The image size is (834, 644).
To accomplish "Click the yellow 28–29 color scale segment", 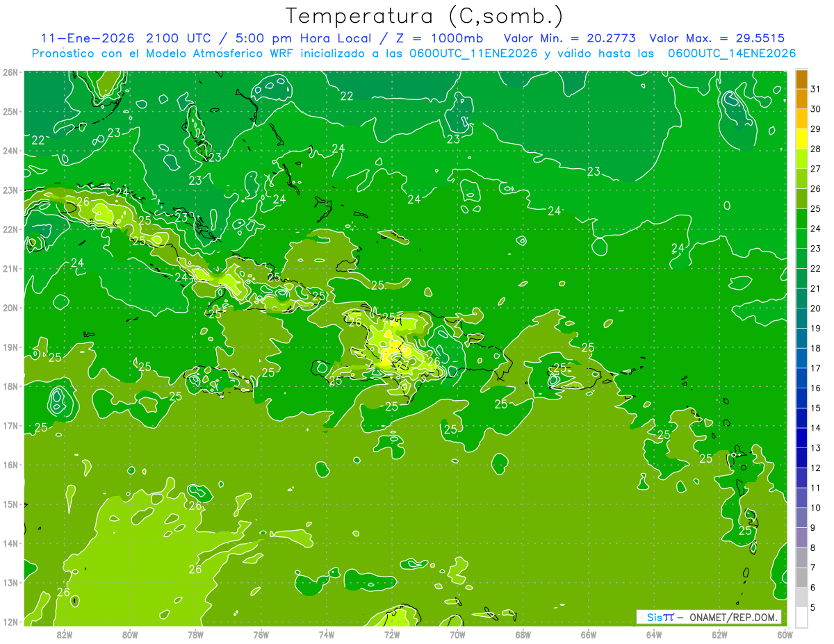I will (x=801, y=139).
